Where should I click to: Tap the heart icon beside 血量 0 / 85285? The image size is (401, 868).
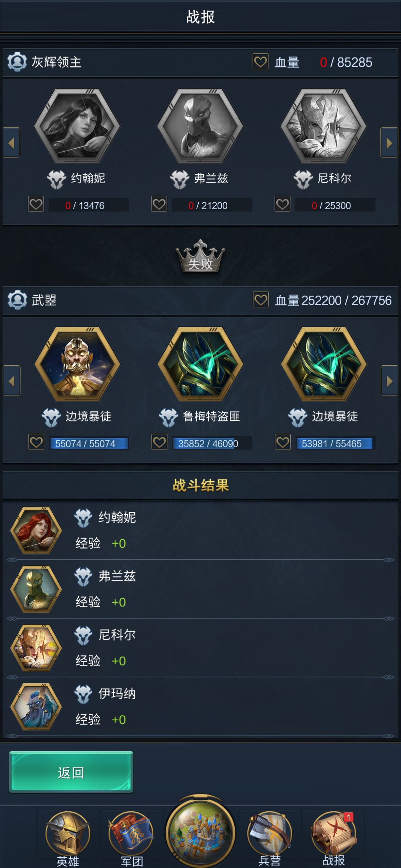(x=261, y=62)
